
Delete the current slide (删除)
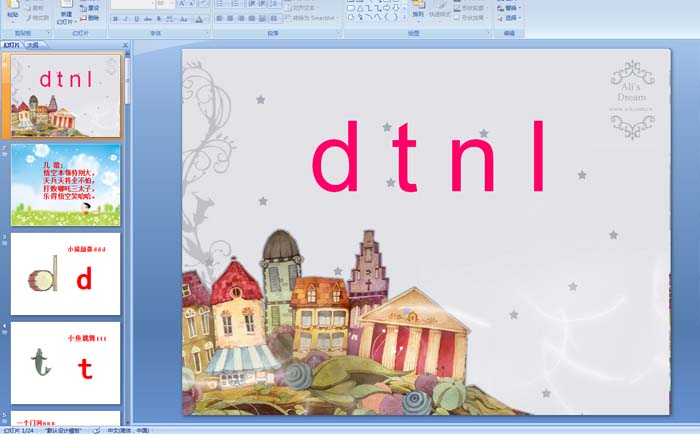[89, 18]
